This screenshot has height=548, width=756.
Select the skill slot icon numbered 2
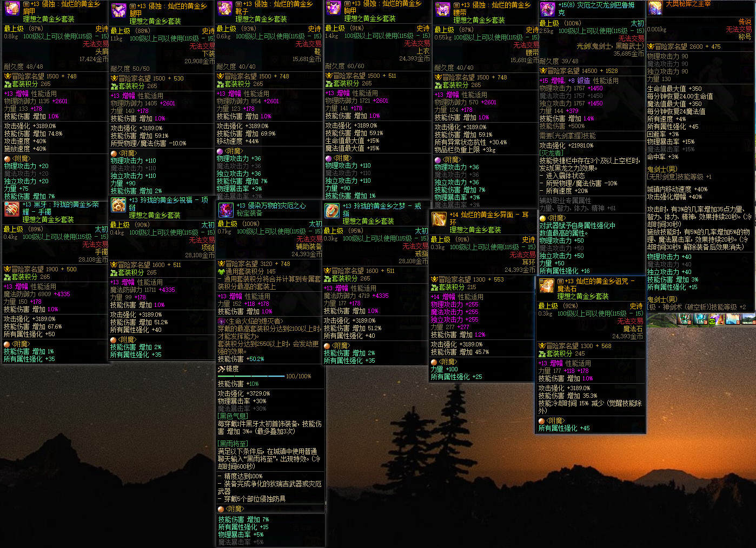685,320
